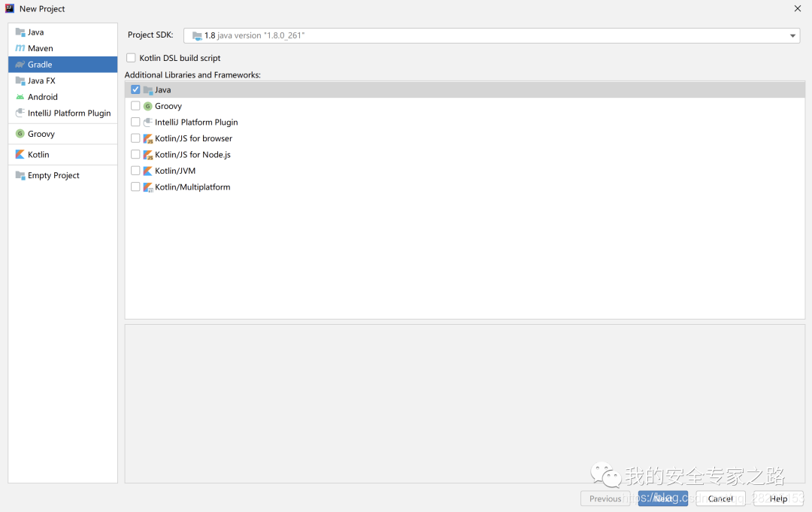
Task: Click the Android robot icon
Action: (20, 97)
